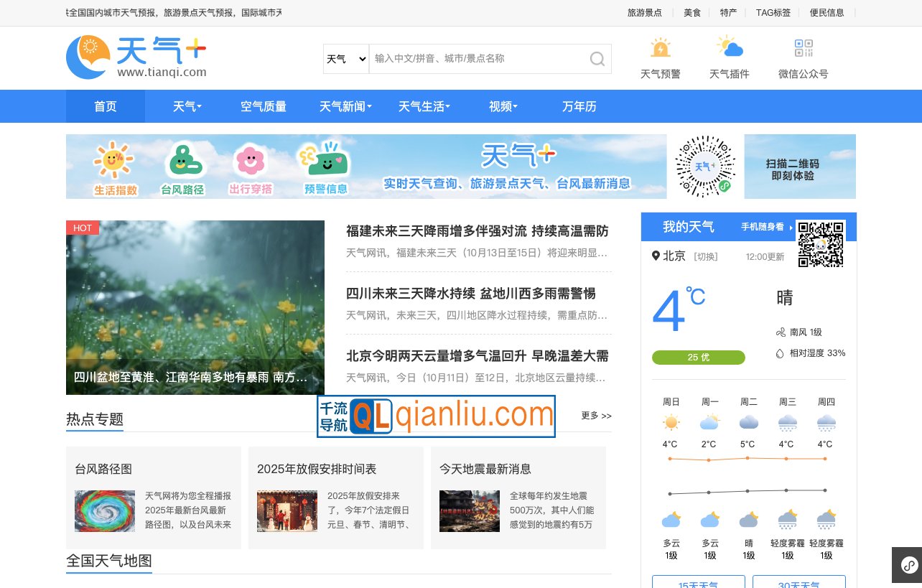Image resolution: width=922 pixels, height=588 pixels.
Task: Expand the 视频 navigation dropdown
Action: 503,106
